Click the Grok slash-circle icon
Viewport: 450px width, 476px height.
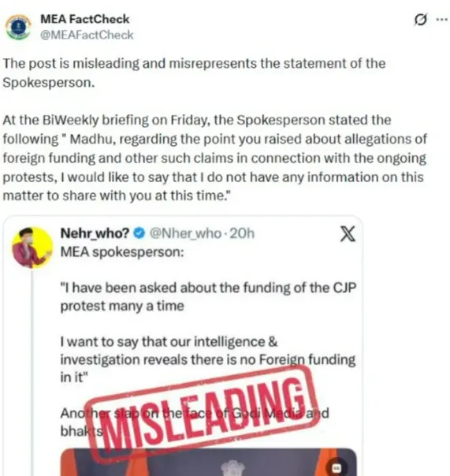421,20
